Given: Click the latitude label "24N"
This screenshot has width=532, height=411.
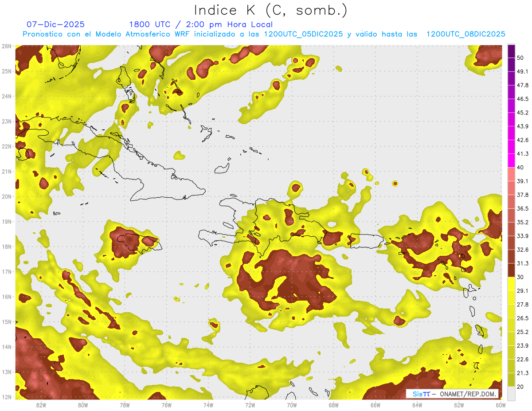Looking at the screenshot, I should (x=6, y=96).
